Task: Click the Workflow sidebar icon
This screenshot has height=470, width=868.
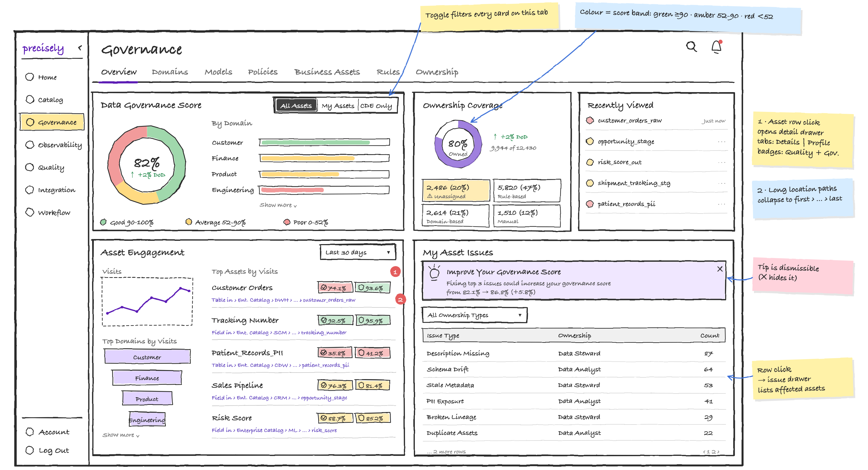Action: [30, 212]
